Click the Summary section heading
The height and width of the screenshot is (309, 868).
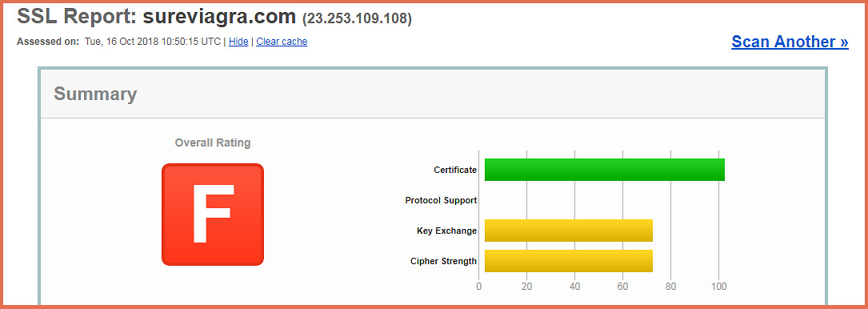pos(95,94)
